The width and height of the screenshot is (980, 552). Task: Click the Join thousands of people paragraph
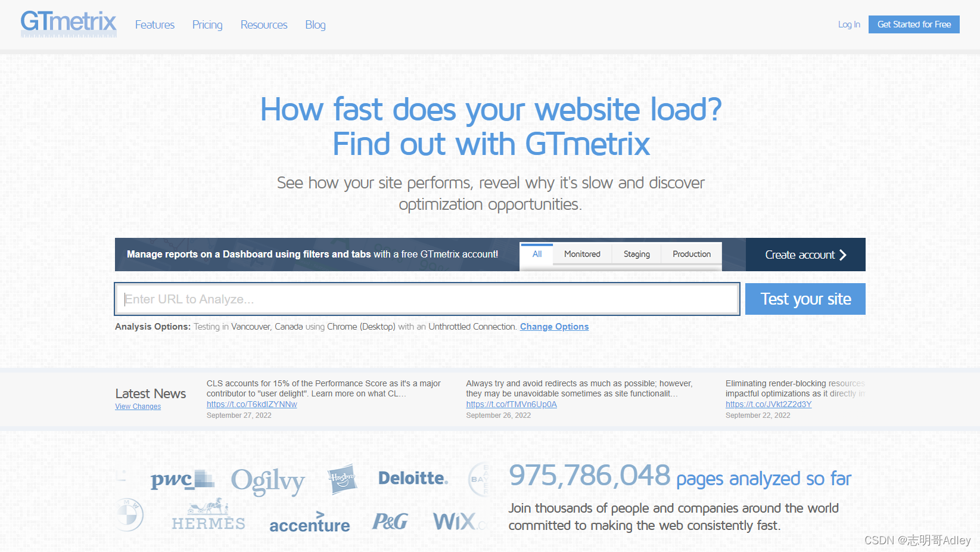(x=673, y=517)
